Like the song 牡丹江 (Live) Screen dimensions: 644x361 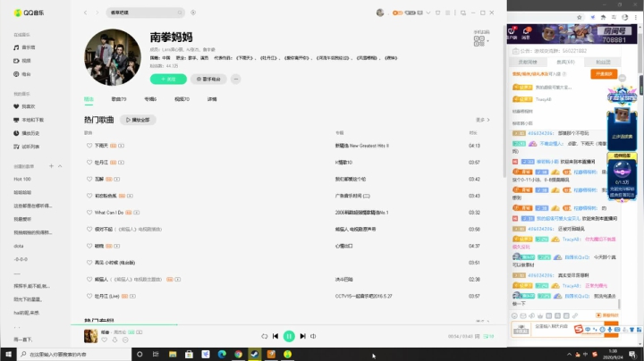tap(89, 296)
